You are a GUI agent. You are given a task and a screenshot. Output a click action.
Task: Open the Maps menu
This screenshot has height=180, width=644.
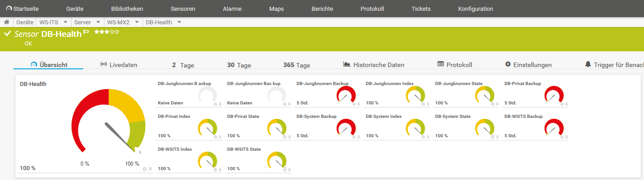276,9
